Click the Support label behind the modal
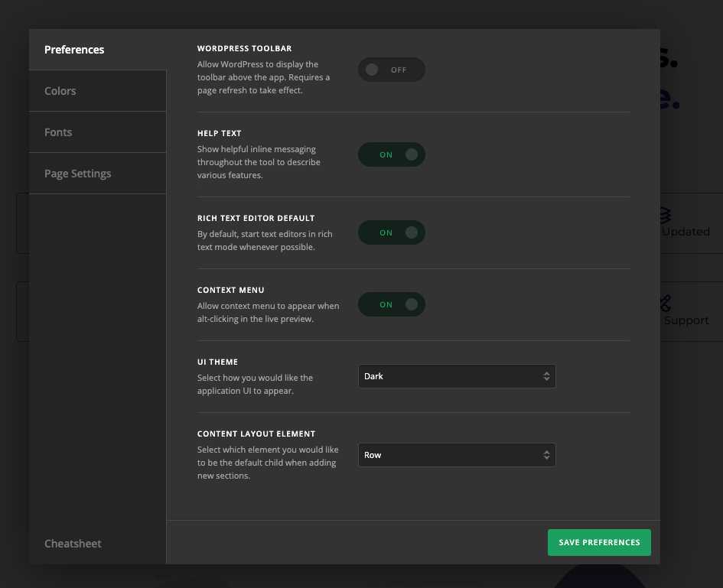This screenshot has width=723, height=588. [x=686, y=320]
